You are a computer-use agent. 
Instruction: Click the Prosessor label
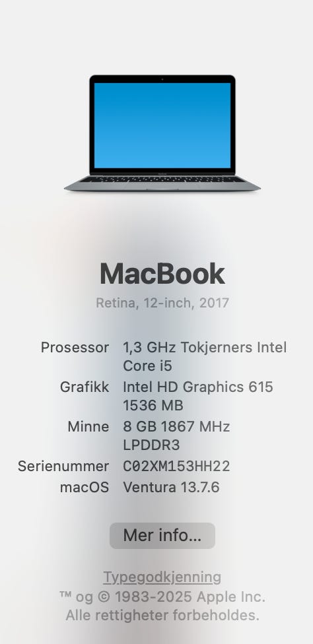point(75,348)
